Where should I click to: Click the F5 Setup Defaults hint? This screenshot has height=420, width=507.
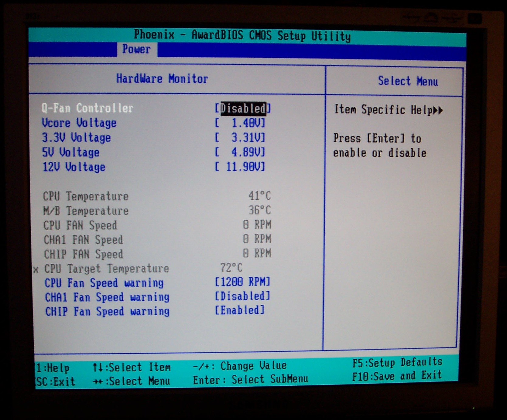(397, 362)
